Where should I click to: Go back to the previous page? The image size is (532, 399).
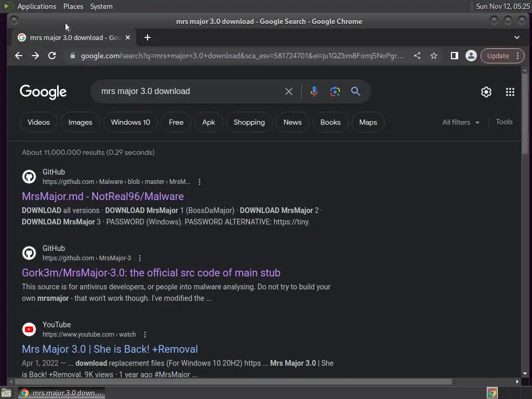19,56
